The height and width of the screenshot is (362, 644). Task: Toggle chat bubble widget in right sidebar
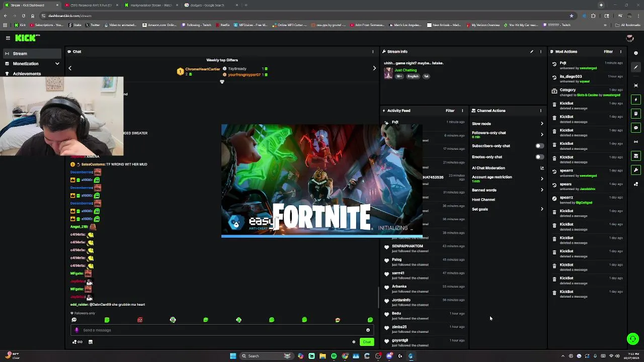pos(636,128)
